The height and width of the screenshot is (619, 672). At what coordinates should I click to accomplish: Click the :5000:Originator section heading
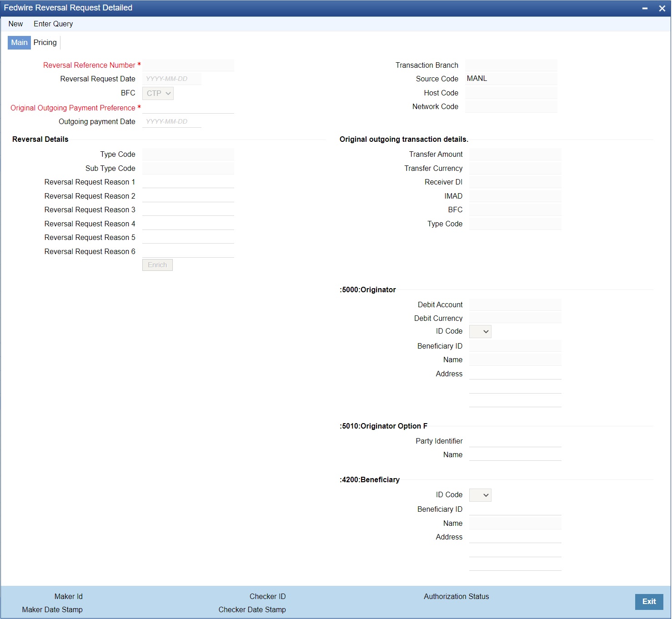[368, 290]
